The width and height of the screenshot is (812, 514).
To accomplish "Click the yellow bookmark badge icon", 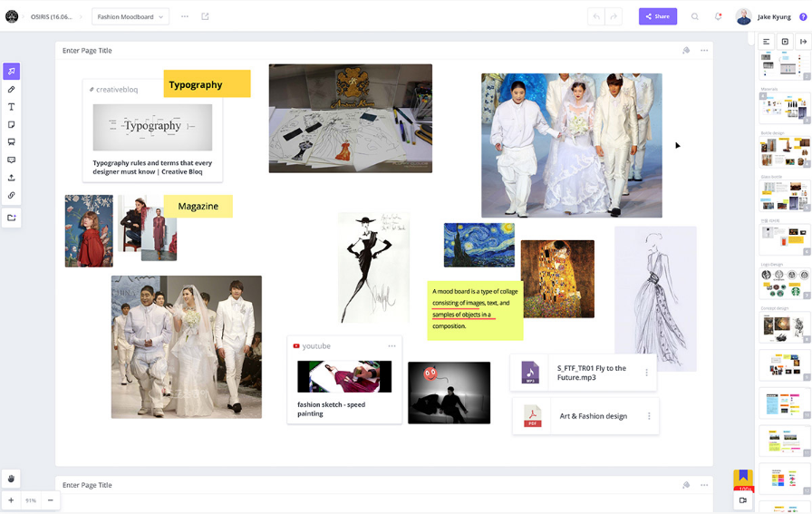I will (743, 478).
